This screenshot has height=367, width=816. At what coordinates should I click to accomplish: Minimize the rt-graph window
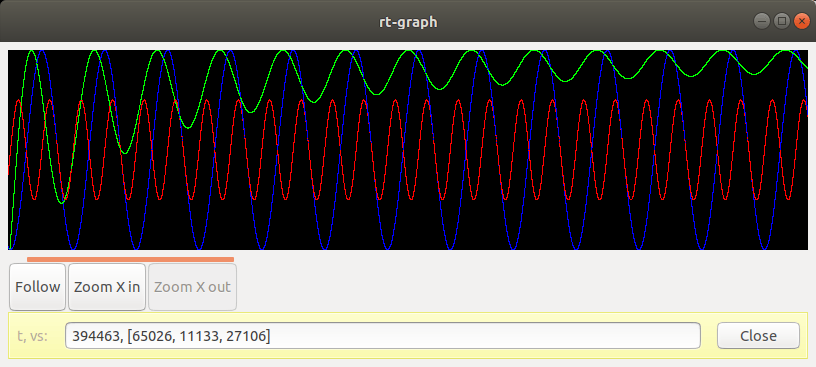762,21
